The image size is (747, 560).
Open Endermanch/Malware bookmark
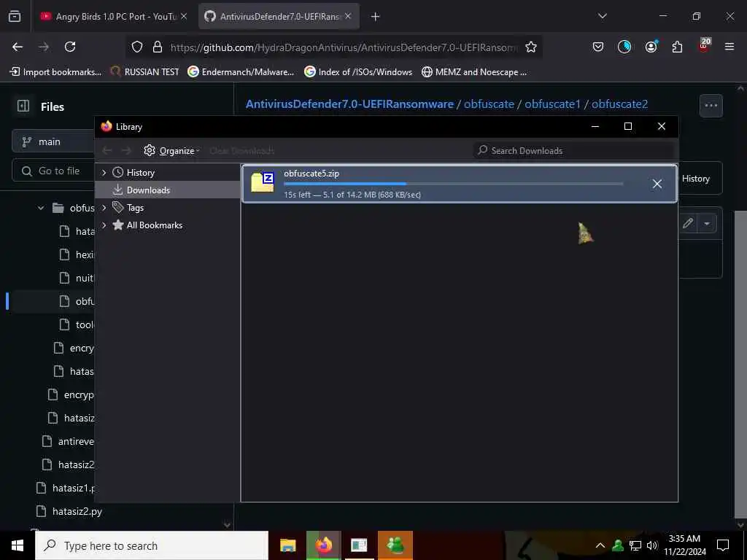pyautogui.click(x=241, y=72)
